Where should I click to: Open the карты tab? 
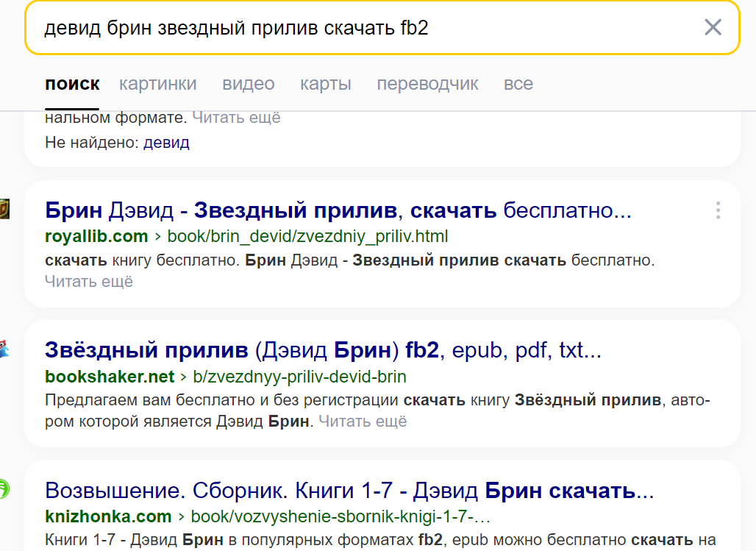pos(326,84)
